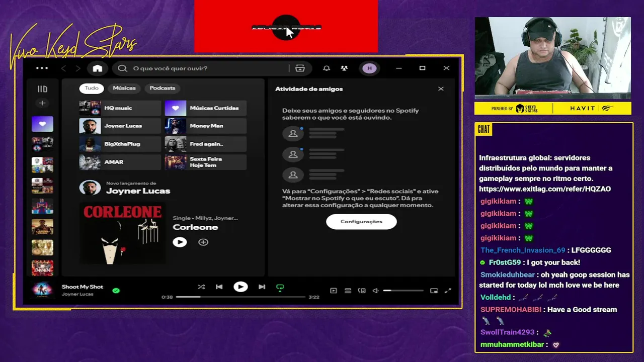
Task: Select the 'Podcasts' filter chip
Action: 163,88
